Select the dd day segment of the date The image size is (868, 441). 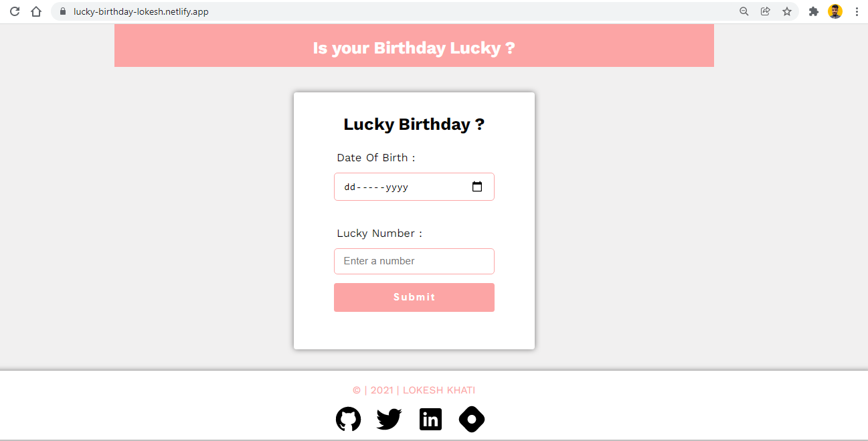click(350, 187)
